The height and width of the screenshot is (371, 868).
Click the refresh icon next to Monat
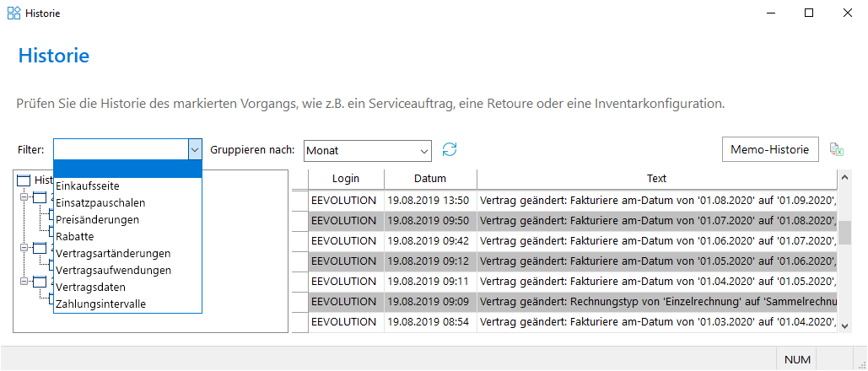click(450, 149)
